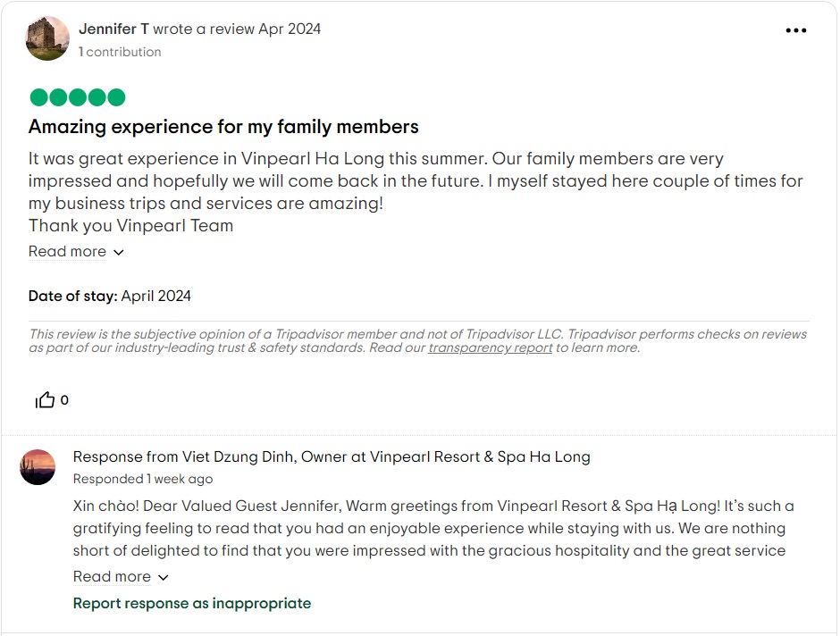Expand the full review with Read more
Image resolution: width=840 pixels, height=636 pixels.
[x=67, y=252]
